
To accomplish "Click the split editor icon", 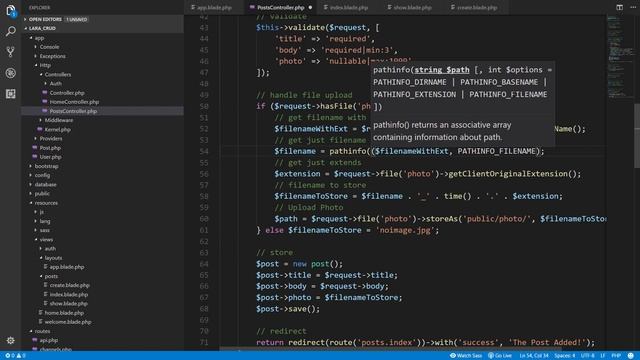I will click(620, 7).
